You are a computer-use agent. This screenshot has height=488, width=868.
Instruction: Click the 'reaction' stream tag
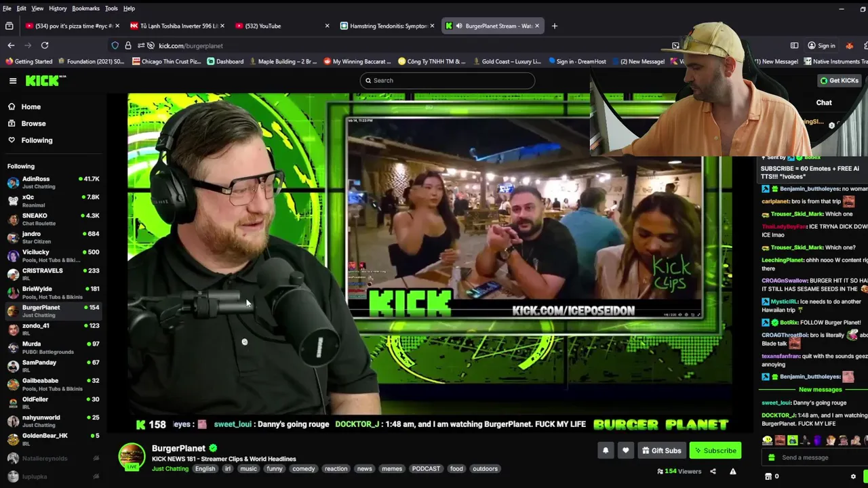pos(336,469)
